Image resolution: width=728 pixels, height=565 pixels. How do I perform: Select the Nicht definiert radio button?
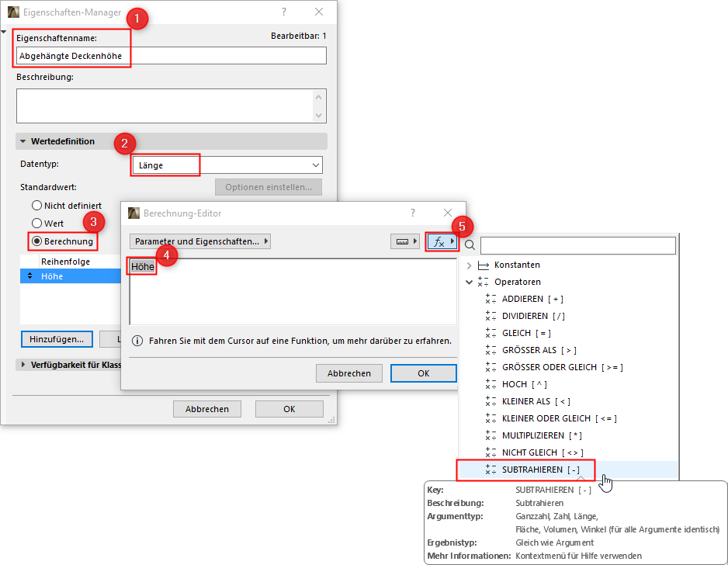pos(36,205)
